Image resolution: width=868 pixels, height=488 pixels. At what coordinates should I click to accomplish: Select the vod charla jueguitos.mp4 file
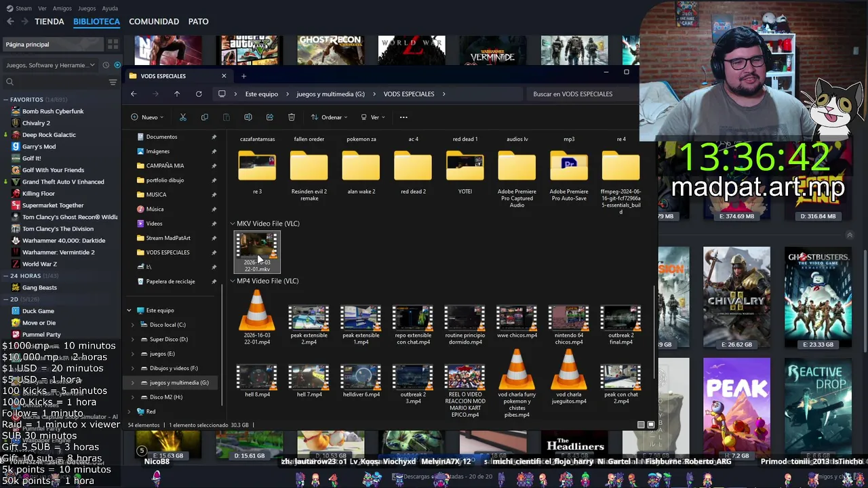point(569,377)
